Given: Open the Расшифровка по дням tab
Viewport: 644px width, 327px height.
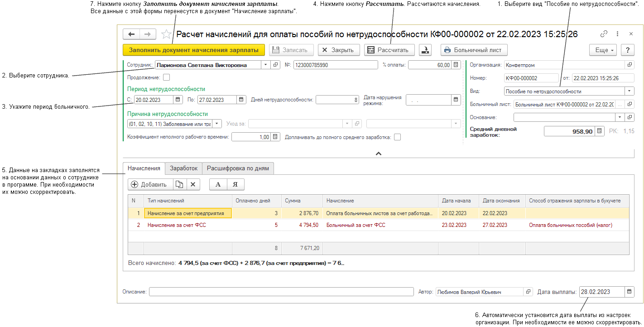Looking at the screenshot, I should point(238,168).
